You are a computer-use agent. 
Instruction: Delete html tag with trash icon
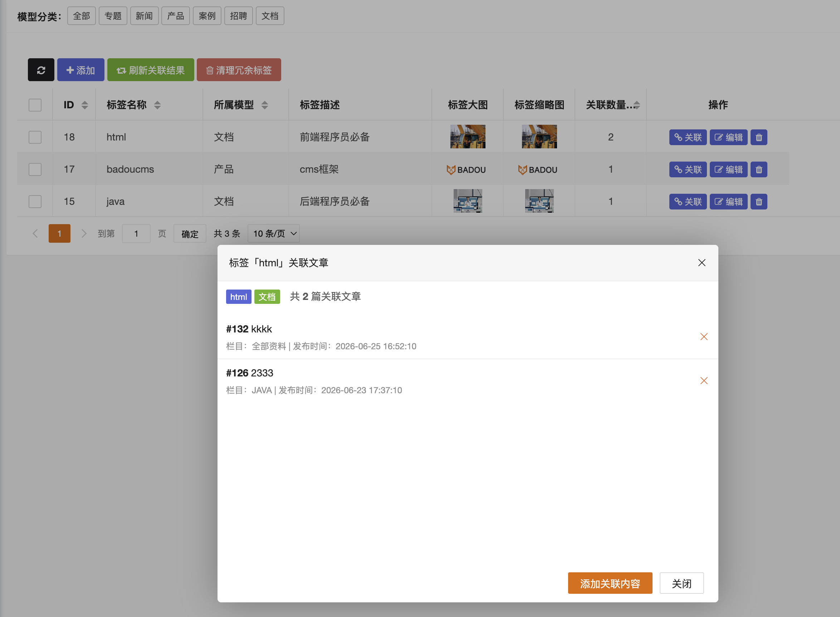click(758, 137)
